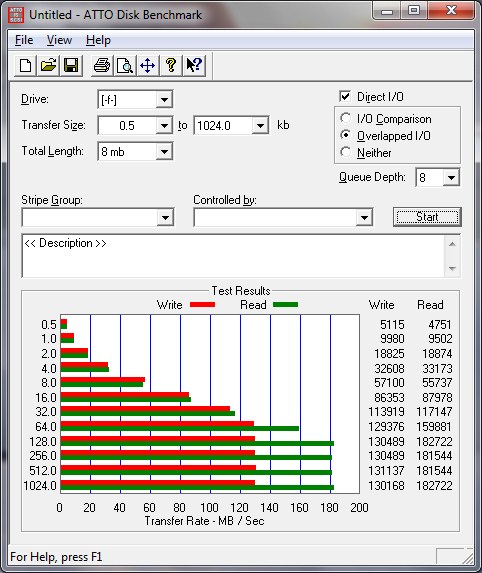This screenshot has width=482, height=573.
Task: Close the ATTO Disk Benchmark window
Action: tap(451, 11)
